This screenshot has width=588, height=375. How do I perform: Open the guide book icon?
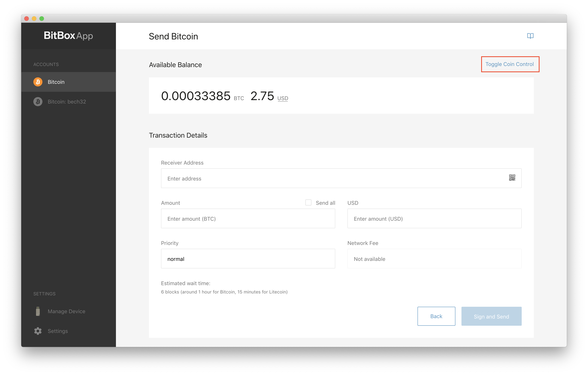(530, 36)
